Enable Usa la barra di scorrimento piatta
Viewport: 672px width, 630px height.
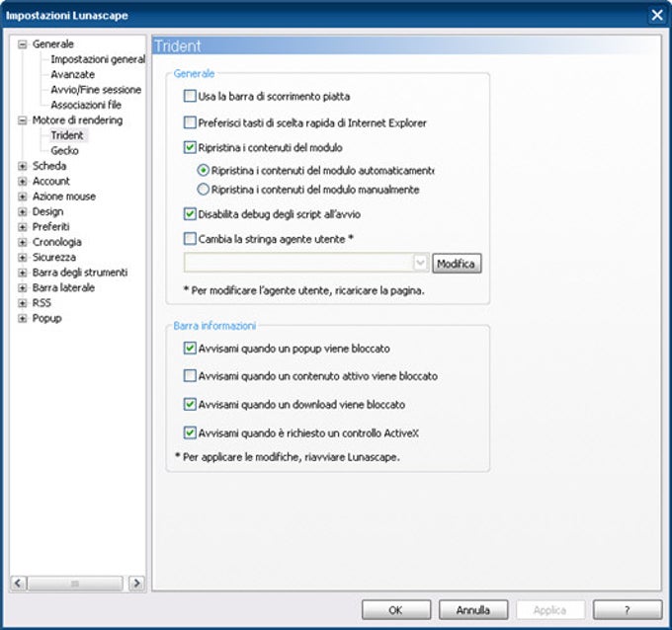[x=190, y=96]
